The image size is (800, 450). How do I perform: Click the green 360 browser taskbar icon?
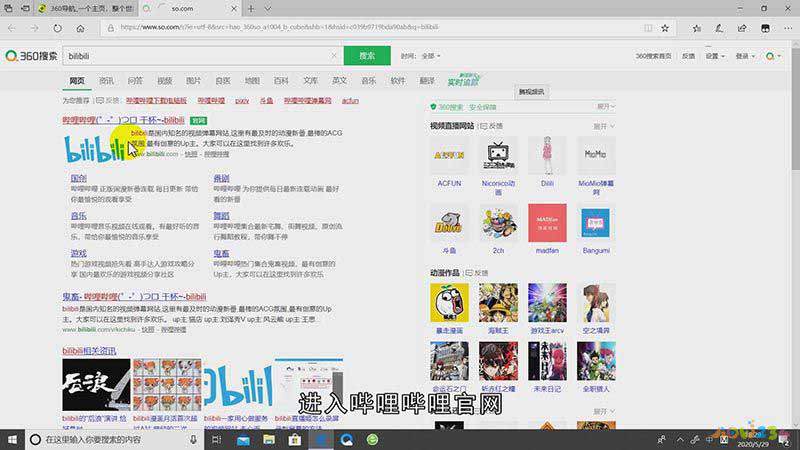(372, 439)
